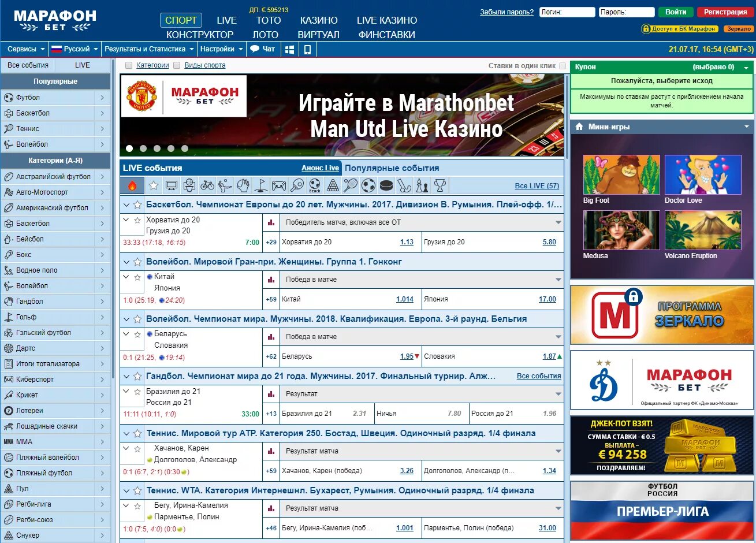This screenshot has height=543, width=756.
Task: Open the Результат market dropdown for Бразилия до 21
Action: pyautogui.click(x=423, y=394)
